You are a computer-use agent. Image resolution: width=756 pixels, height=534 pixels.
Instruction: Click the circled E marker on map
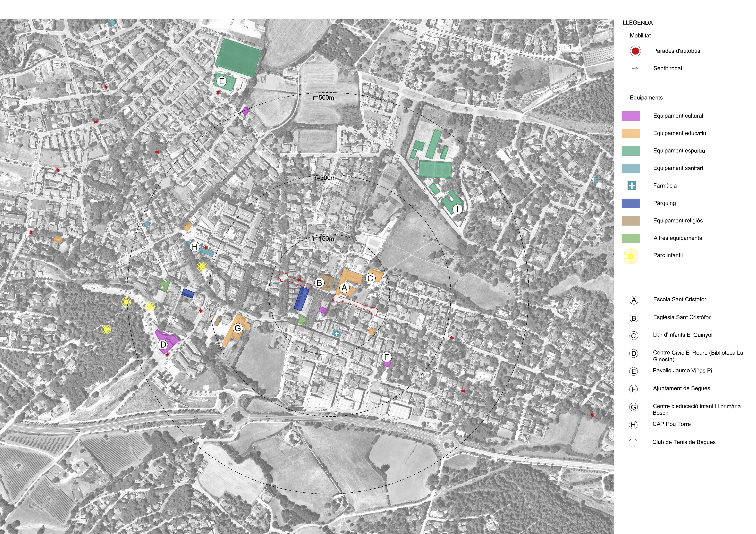click(x=222, y=81)
